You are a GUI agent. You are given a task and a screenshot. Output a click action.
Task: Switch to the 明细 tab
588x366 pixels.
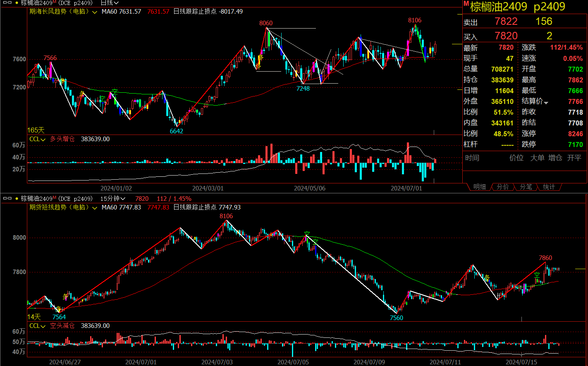(479, 187)
